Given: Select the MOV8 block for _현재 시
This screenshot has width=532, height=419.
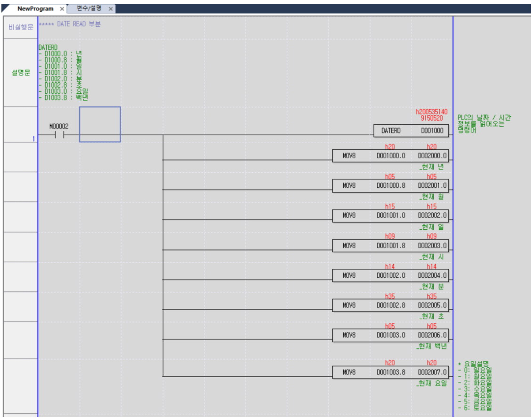Looking at the screenshot, I should click(391, 245).
